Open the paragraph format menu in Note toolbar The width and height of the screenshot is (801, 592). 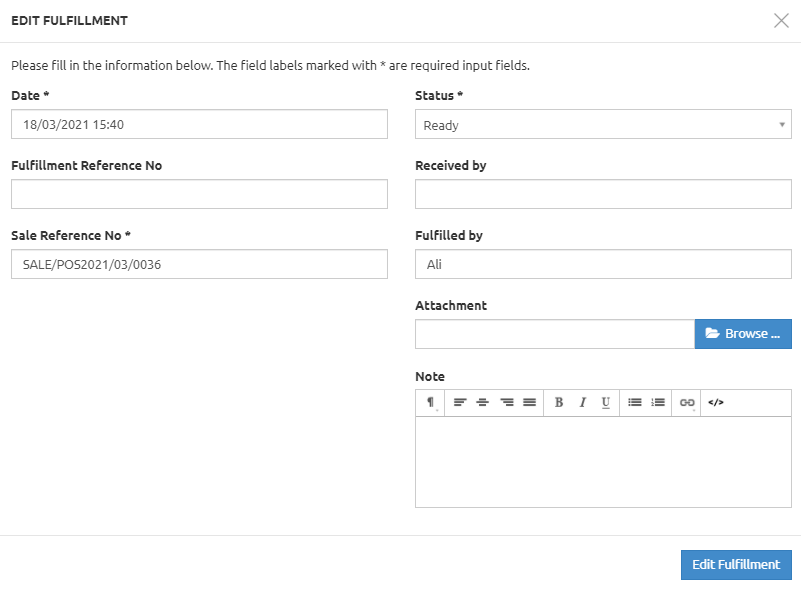click(x=430, y=402)
